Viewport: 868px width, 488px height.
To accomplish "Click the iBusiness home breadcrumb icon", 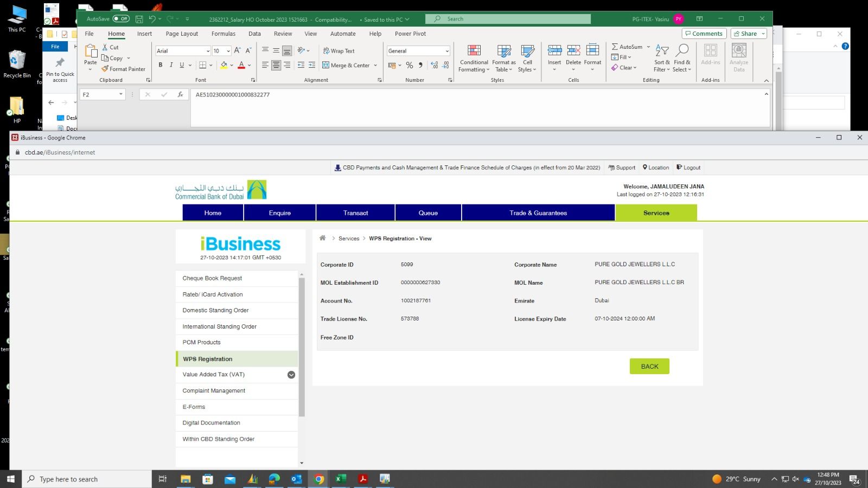I will pyautogui.click(x=322, y=238).
